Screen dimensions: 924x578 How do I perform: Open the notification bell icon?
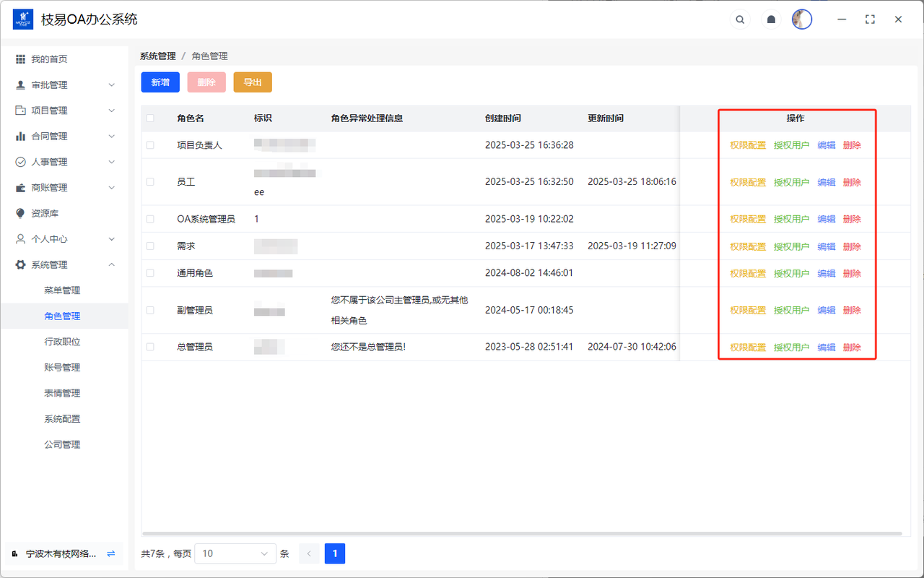pyautogui.click(x=771, y=20)
